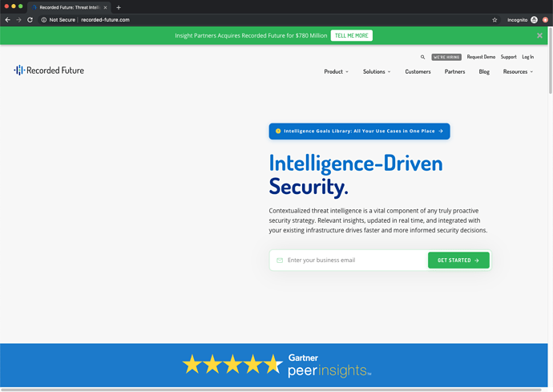Expand the Solutions menu
553x392 pixels.
tap(377, 71)
